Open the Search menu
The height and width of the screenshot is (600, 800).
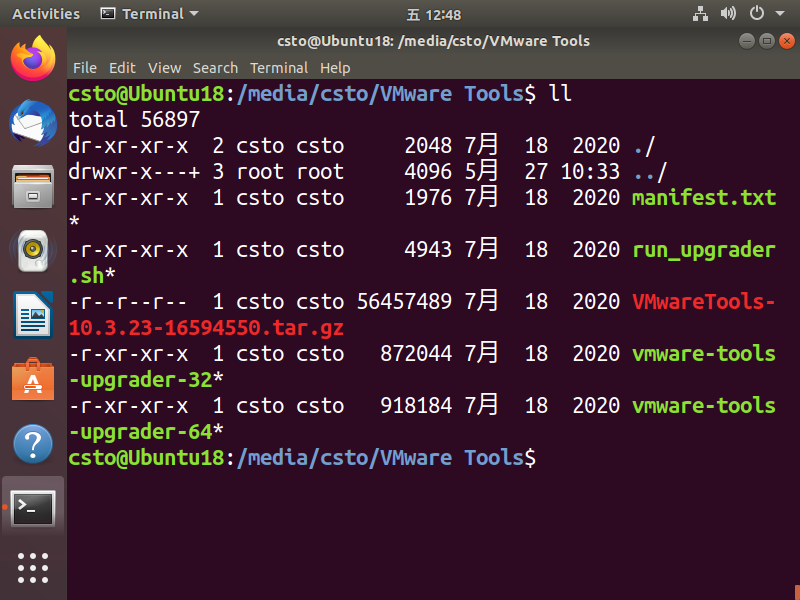tap(215, 68)
